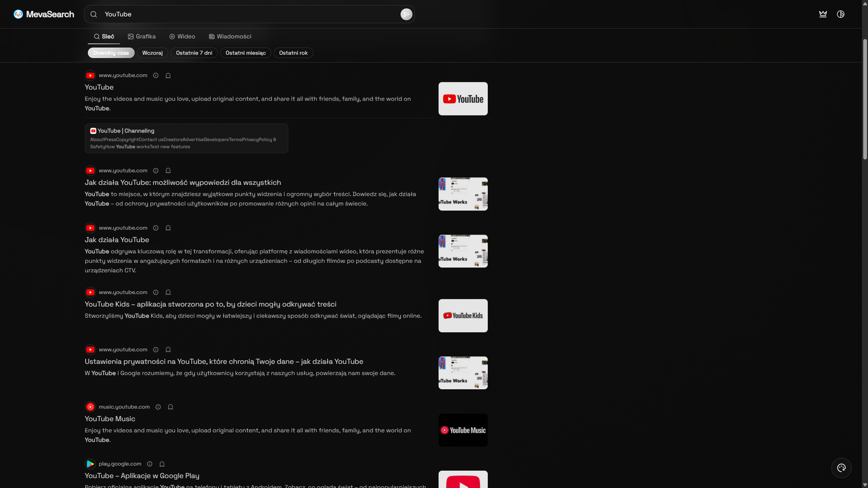Click the ghost icon beside music.youtube.com
Image resolution: width=868 pixels, height=488 pixels.
pos(170,407)
